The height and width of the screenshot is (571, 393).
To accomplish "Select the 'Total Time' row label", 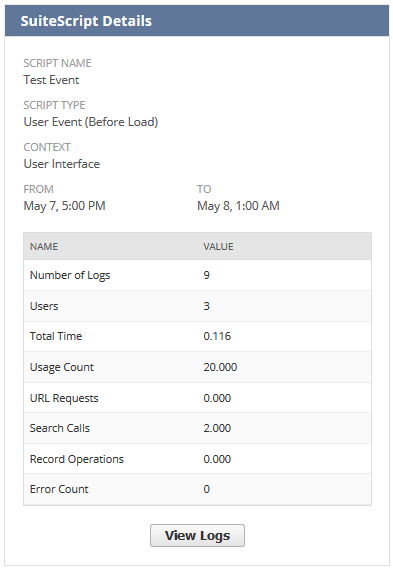I will [x=56, y=336].
